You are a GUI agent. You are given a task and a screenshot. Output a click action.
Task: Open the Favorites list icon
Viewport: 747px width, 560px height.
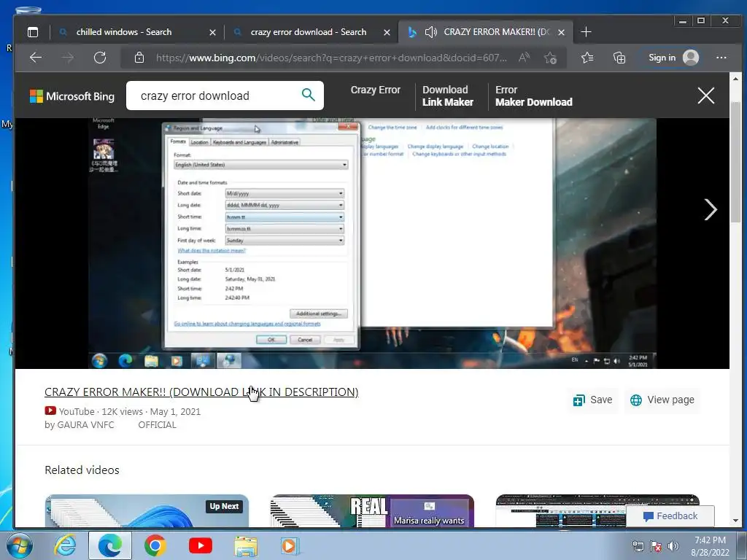[587, 58]
